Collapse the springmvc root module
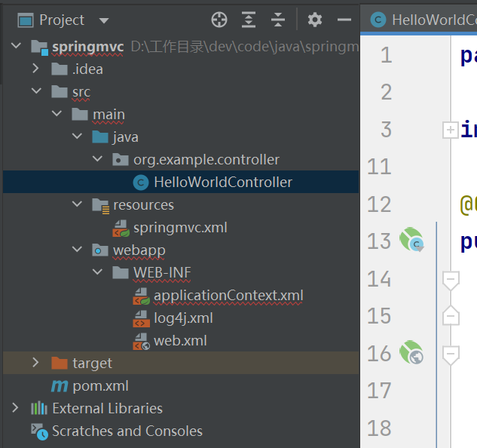 (16, 46)
